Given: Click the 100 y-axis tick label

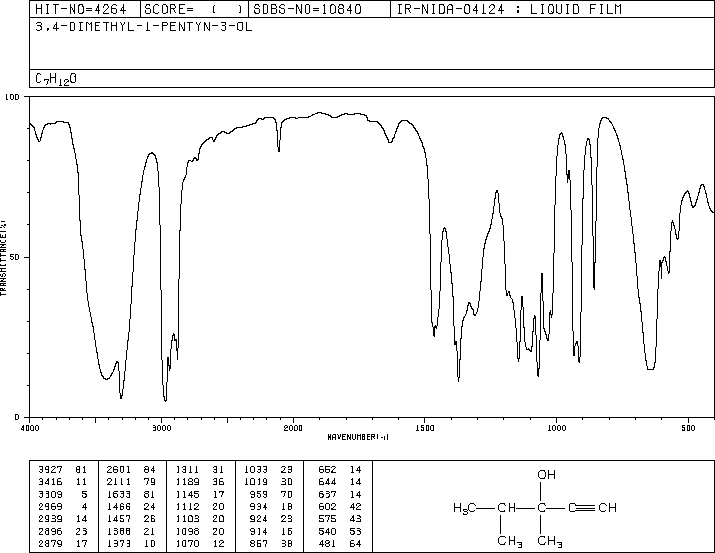Looking at the screenshot, I should coord(13,97).
